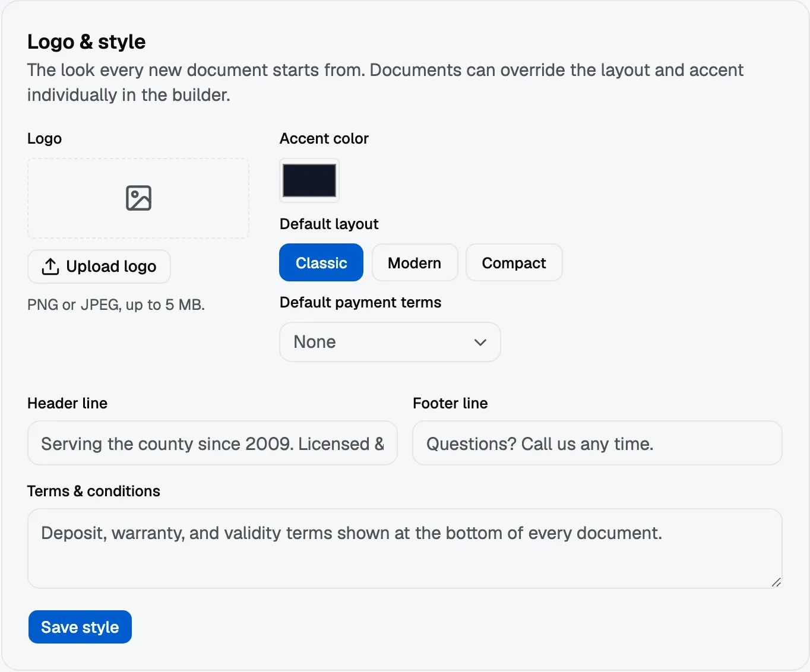This screenshot has height=672, width=810.
Task: Click the 'Terms & conditions' label
Action: (x=94, y=491)
